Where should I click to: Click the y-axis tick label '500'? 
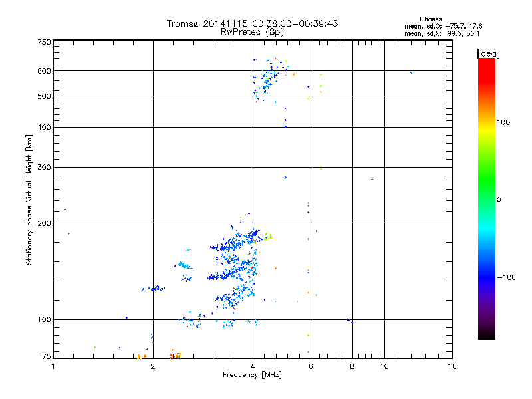click(44, 96)
